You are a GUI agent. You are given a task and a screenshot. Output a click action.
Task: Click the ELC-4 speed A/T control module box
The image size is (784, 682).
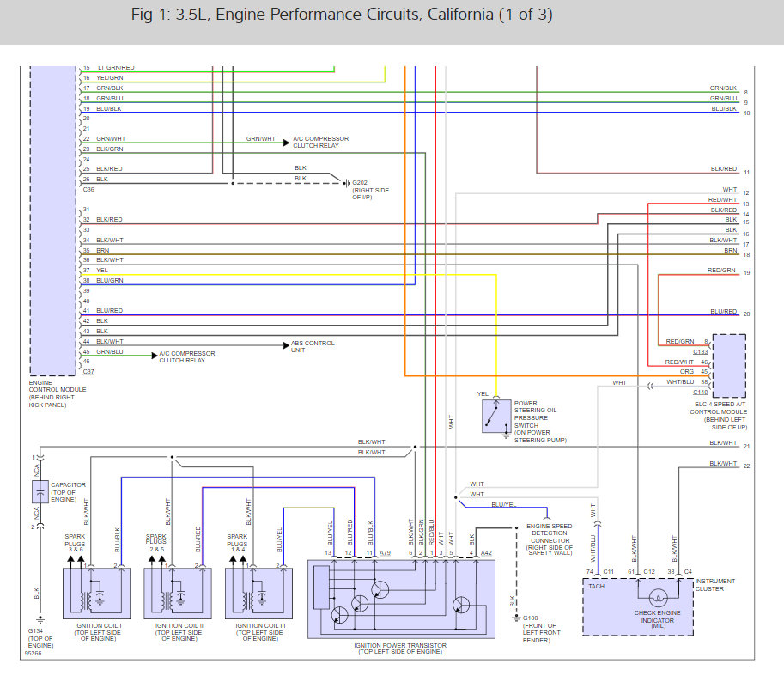pyautogui.click(x=729, y=366)
